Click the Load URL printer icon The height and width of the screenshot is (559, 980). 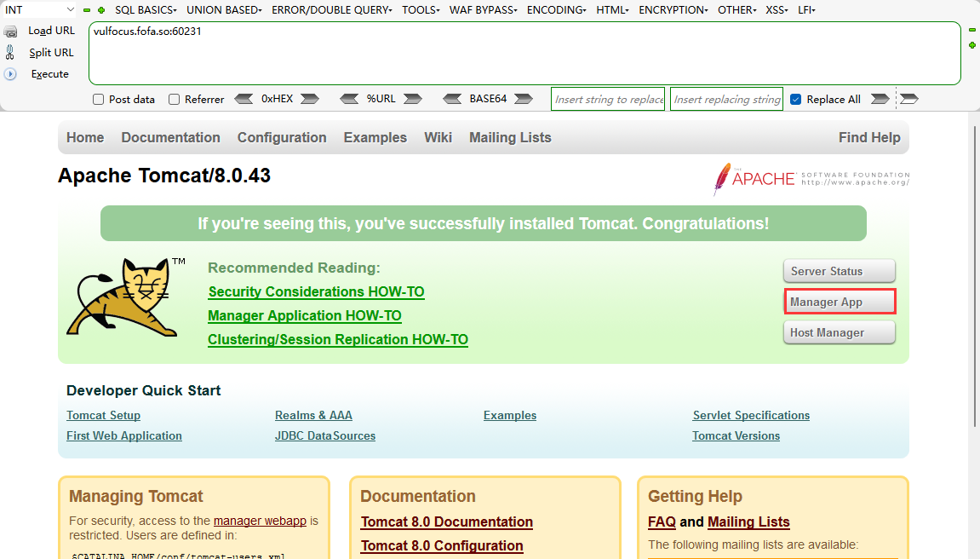[10, 32]
